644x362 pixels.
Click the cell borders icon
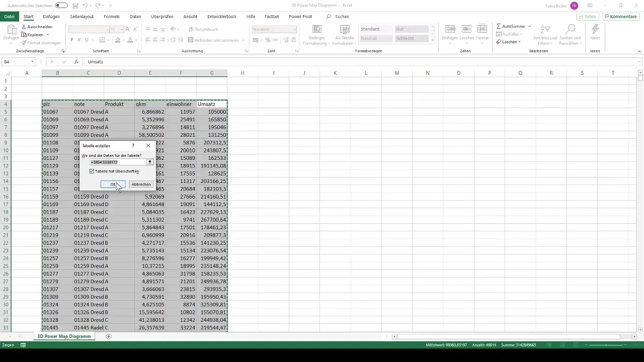[x=102, y=40]
